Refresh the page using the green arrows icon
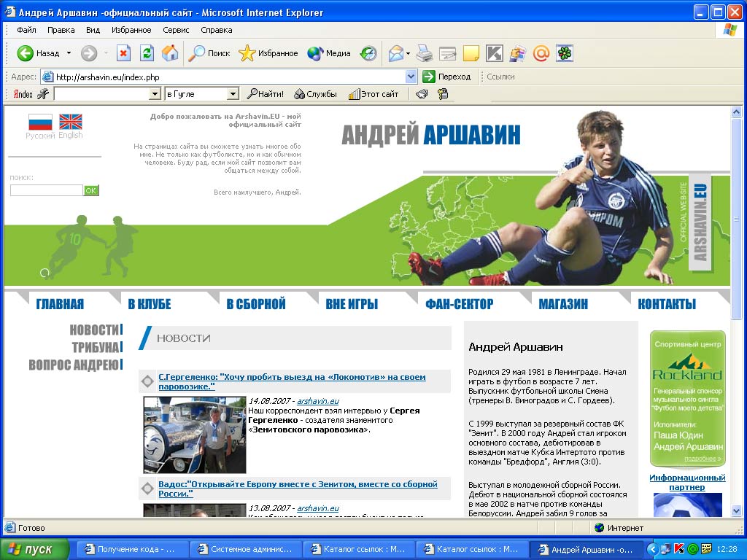Image resolution: width=747 pixels, height=560 pixels. pos(147,53)
